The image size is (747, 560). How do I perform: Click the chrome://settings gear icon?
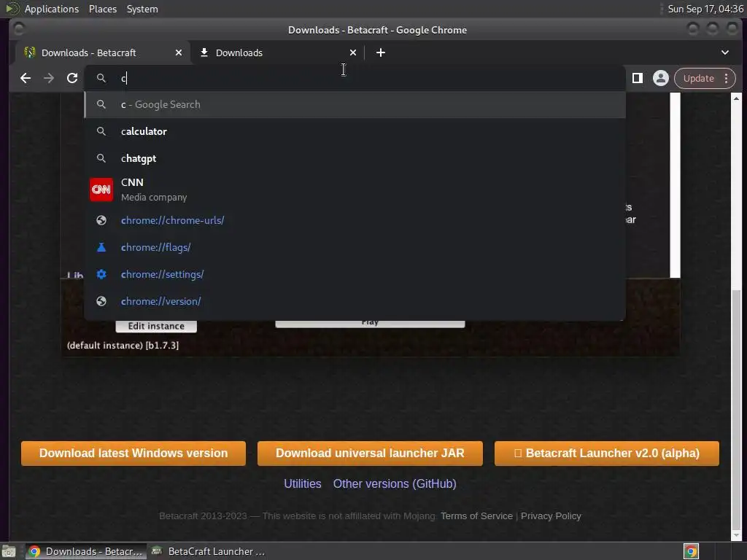[x=101, y=274]
